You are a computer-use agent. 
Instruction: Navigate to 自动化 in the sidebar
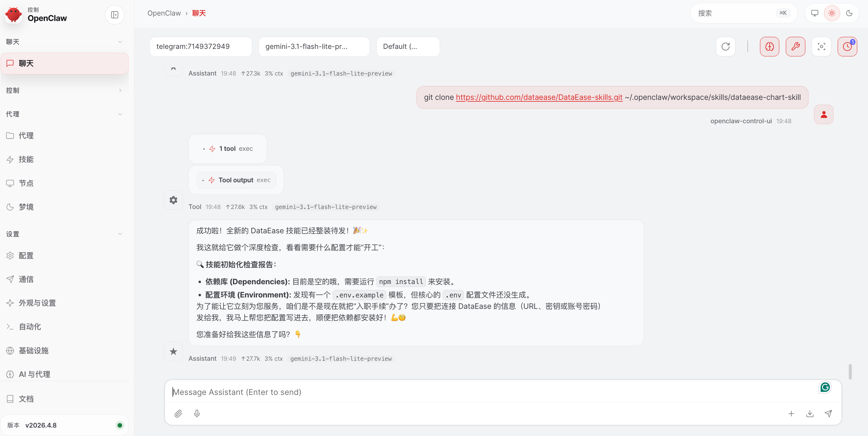tap(29, 326)
